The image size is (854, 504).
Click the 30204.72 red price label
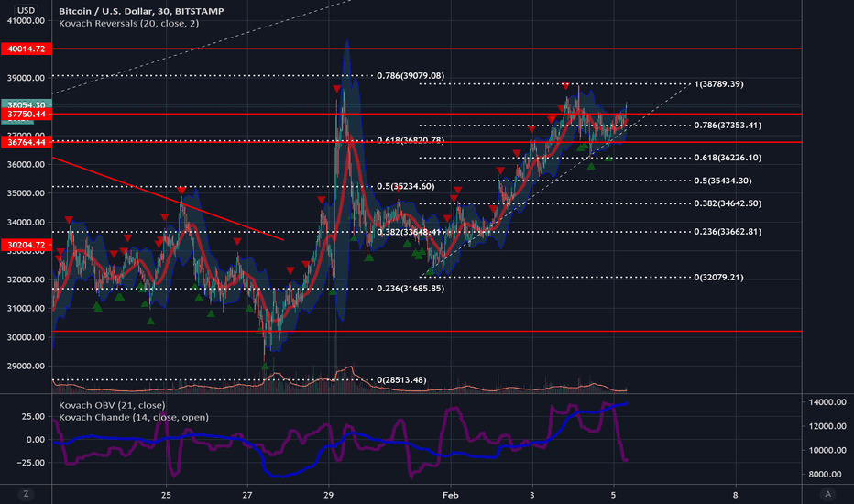click(27, 245)
